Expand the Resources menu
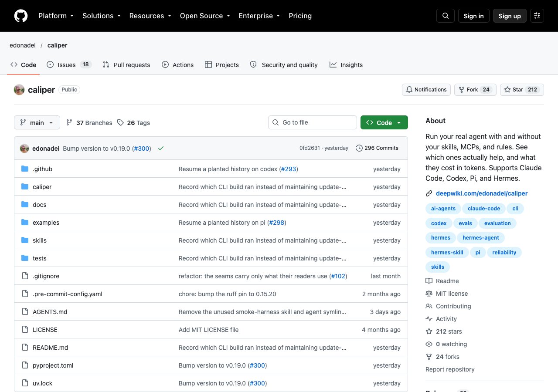The height and width of the screenshot is (392, 558). [151, 16]
